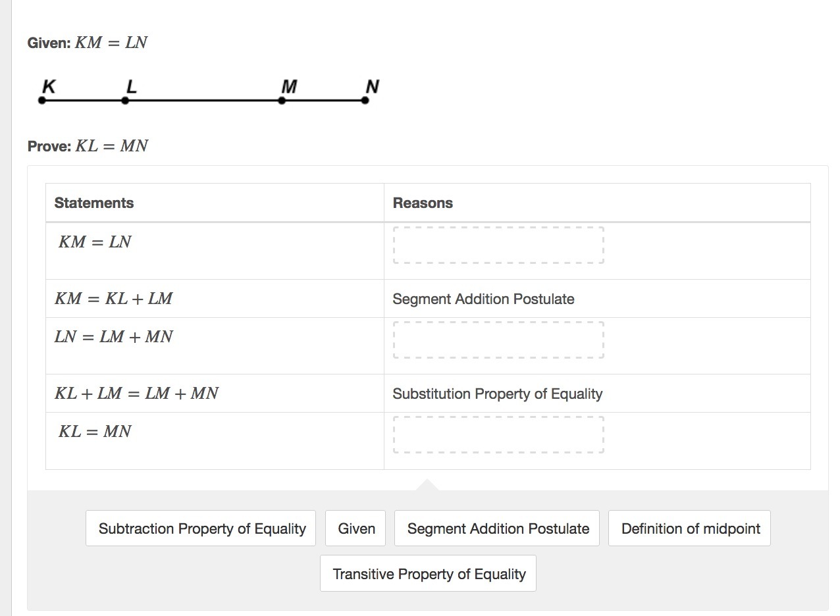
Task: Click the Substitution Property of Equality reason
Action: click(498, 394)
